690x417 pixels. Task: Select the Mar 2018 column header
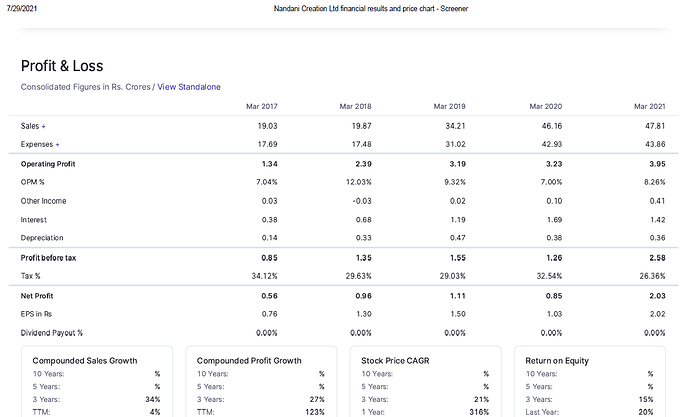356,106
